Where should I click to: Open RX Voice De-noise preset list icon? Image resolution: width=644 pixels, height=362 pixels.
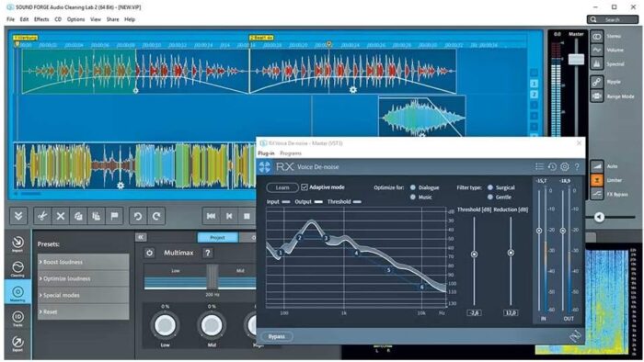(x=539, y=166)
